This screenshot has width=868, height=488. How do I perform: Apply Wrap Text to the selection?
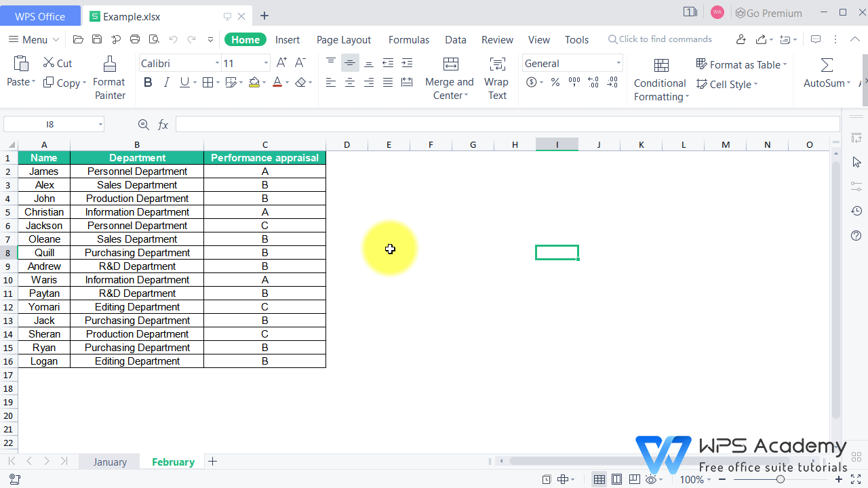[496, 78]
